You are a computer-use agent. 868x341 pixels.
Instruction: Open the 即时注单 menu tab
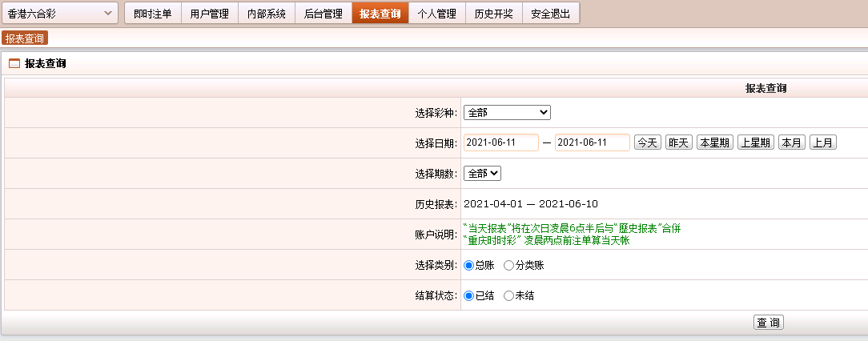pyautogui.click(x=152, y=14)
